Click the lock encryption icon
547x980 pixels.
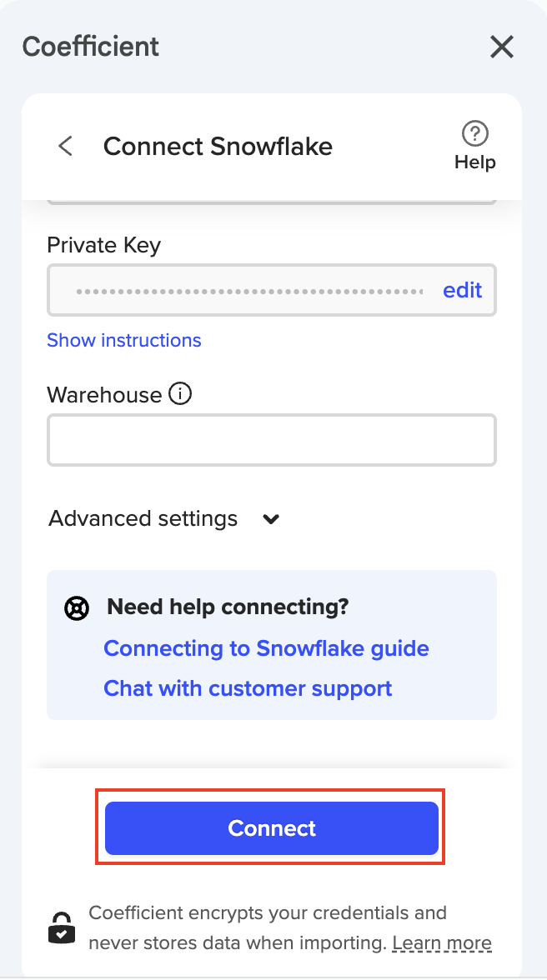[x=61, y=927]
